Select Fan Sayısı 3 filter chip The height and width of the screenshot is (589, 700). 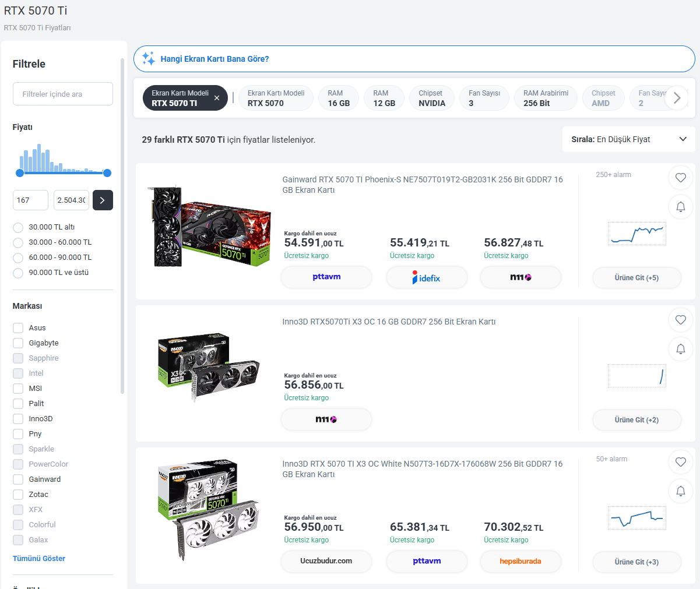tap(484, 98)
